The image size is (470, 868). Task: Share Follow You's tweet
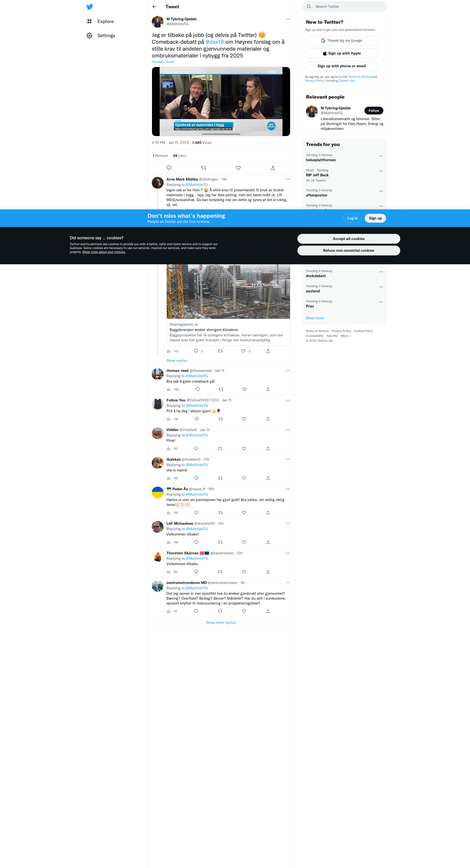(x=268, y=419)
